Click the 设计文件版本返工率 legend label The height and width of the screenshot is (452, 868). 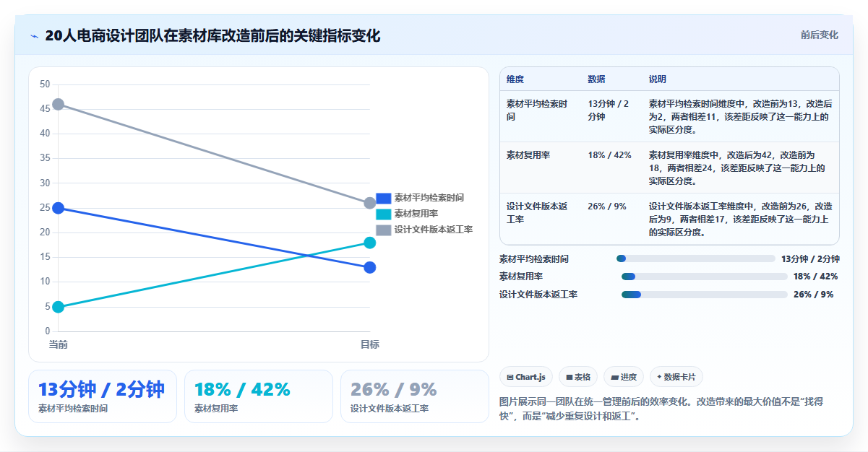pyautogui.click(x=434, y=230)
